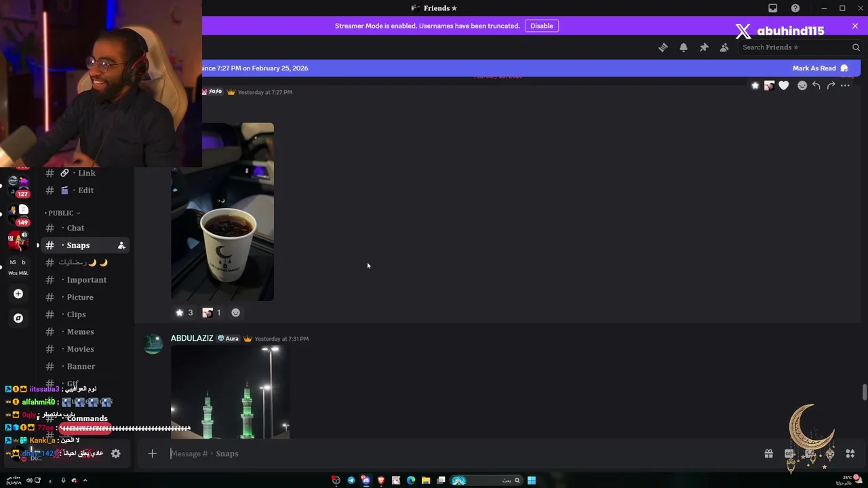Open the Inbox icon in title bar
The height and width of the screenshot is (488, 868).
772,8
